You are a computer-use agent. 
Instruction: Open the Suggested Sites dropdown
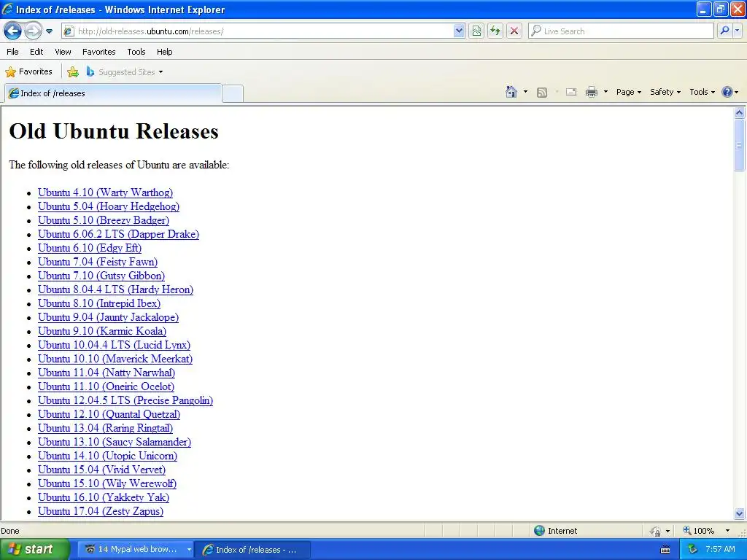click(x=125, y=72)
